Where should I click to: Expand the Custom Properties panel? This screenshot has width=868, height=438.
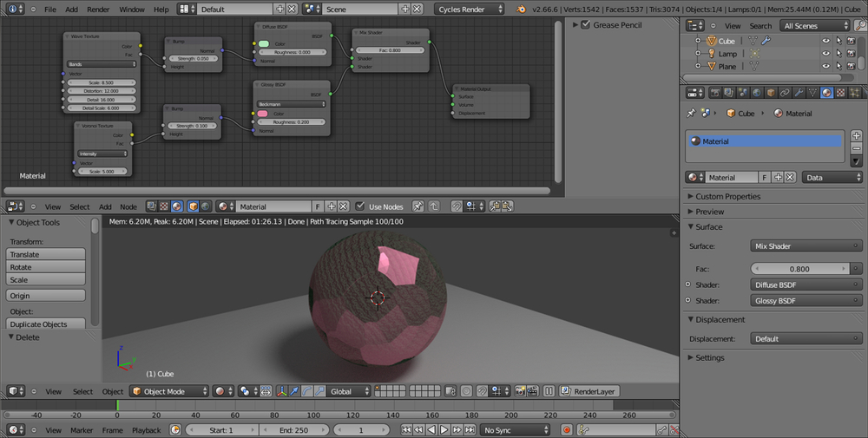[727, 196]
